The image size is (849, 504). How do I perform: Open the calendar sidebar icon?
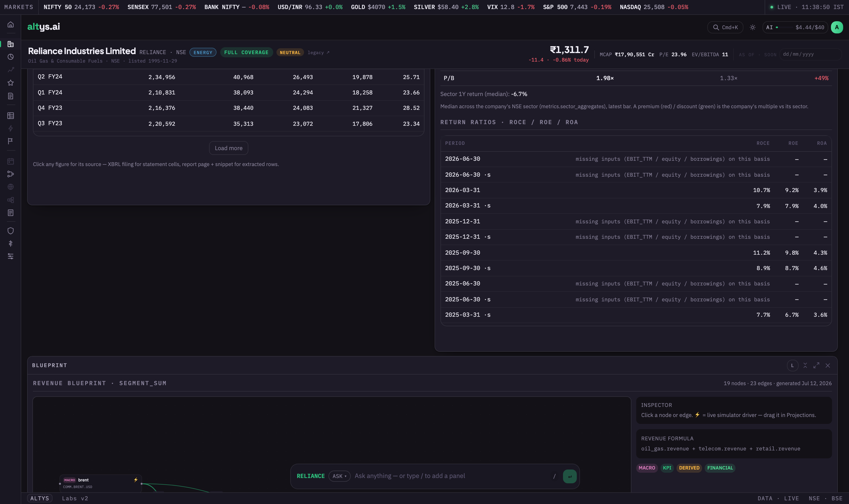pyautogui.click(x=11, y=161)
